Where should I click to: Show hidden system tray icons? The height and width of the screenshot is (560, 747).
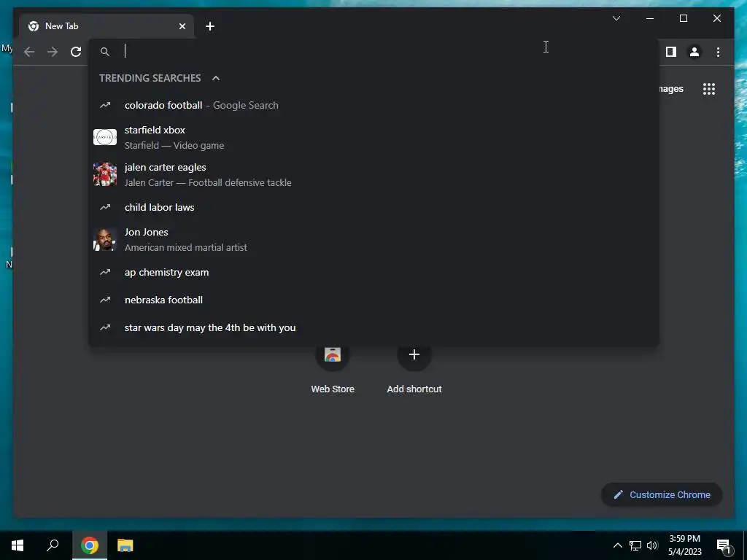coord(617,545)
